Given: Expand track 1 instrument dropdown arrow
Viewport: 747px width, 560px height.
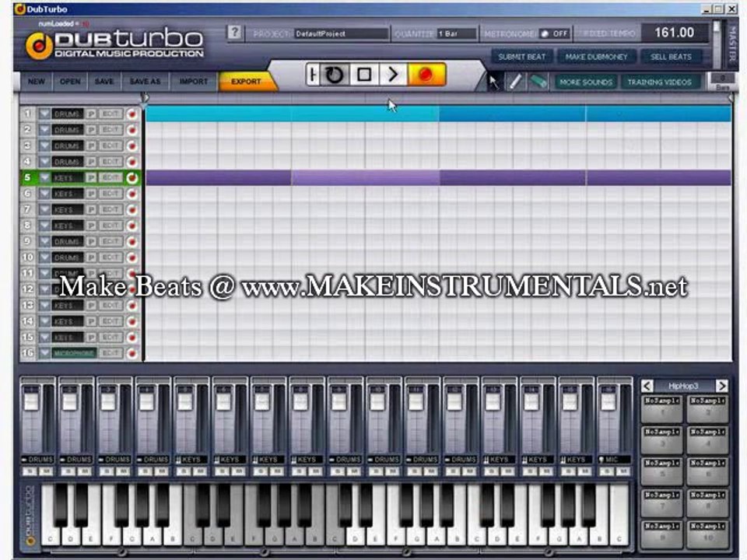Looking at the screenshot, I should click(x=44, y=114).
